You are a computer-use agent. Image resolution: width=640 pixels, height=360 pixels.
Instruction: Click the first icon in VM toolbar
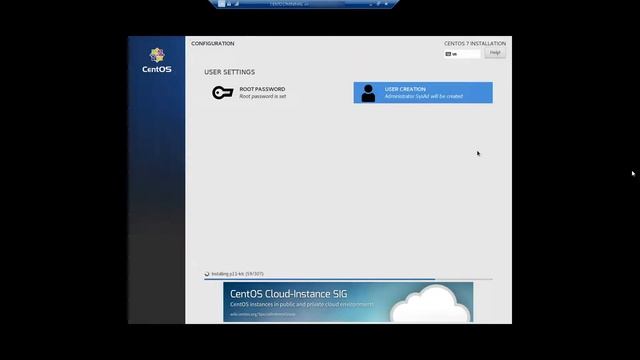point(221,4)
